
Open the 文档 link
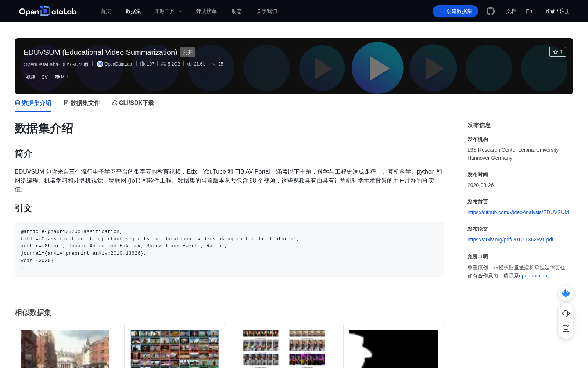pyautogui.click(x=511, y=11)
